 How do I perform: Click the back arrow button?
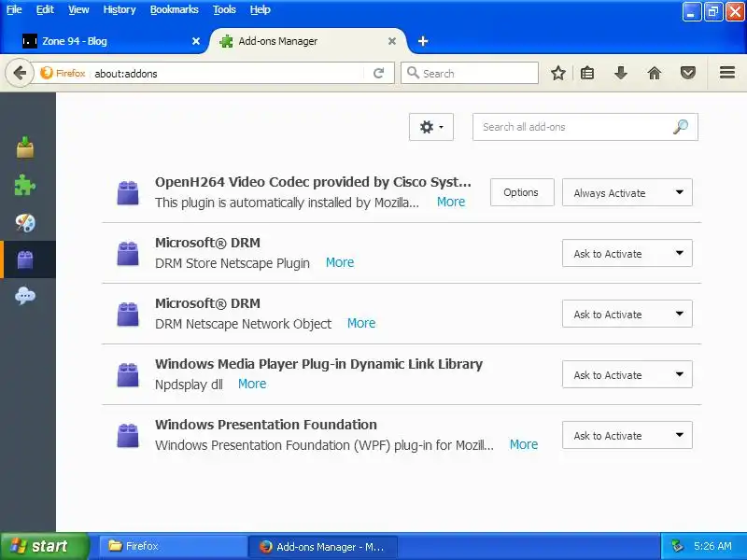(x=20, y=74)
